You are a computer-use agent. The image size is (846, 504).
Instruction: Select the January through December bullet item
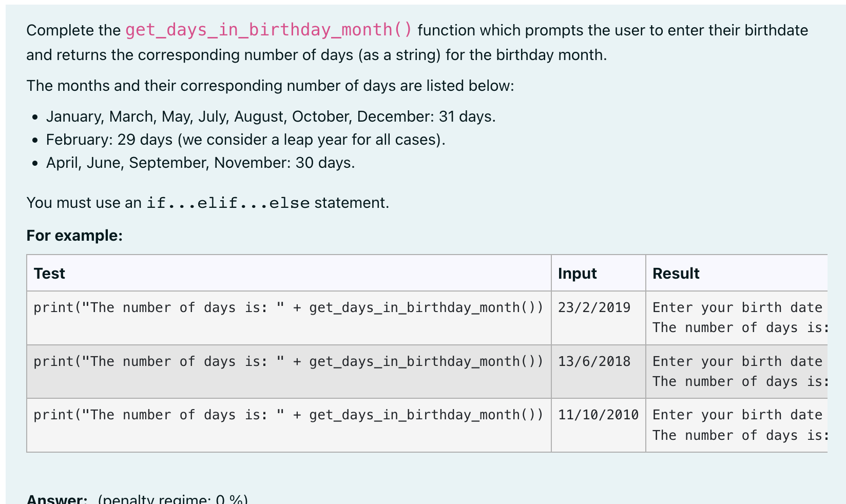point(271,117)
